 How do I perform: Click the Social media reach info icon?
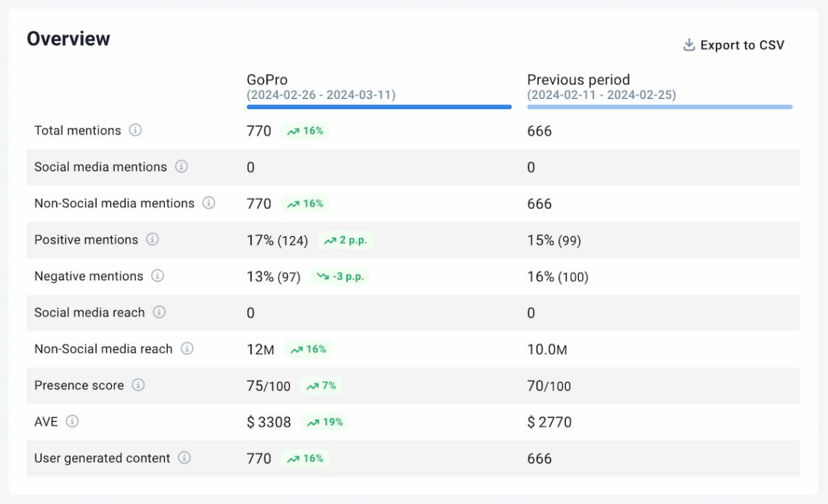coord(161,313)
